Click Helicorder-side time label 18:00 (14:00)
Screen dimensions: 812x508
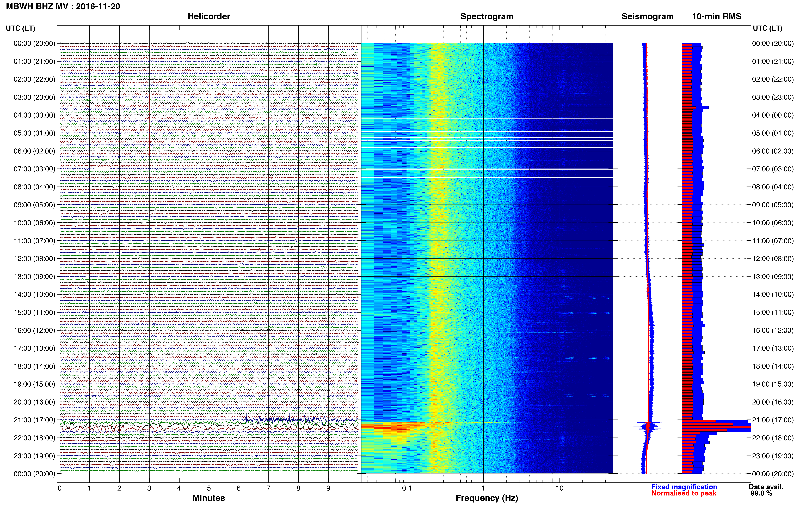[34, 366]
